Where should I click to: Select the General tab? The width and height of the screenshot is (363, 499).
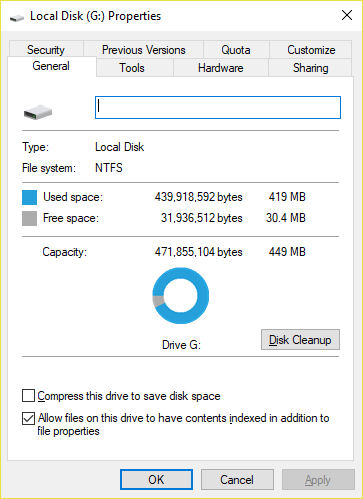click(x=51, y=66)
